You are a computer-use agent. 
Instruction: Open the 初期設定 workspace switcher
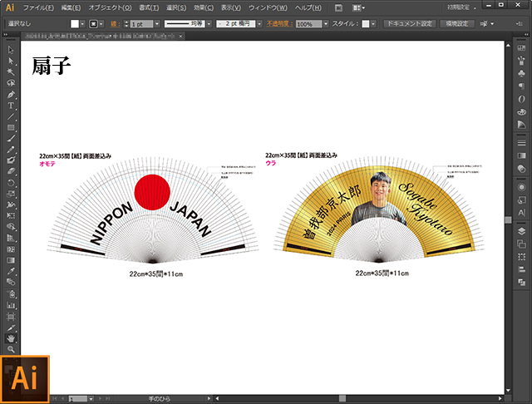pos(461,7)
